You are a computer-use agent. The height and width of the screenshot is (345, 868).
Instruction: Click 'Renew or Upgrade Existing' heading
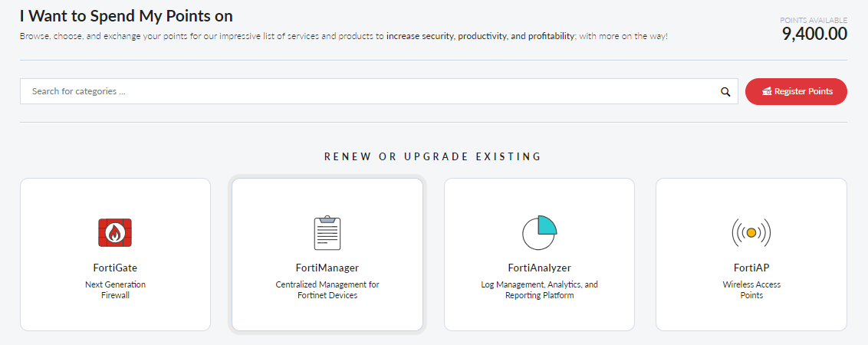[x=433, y=156]
